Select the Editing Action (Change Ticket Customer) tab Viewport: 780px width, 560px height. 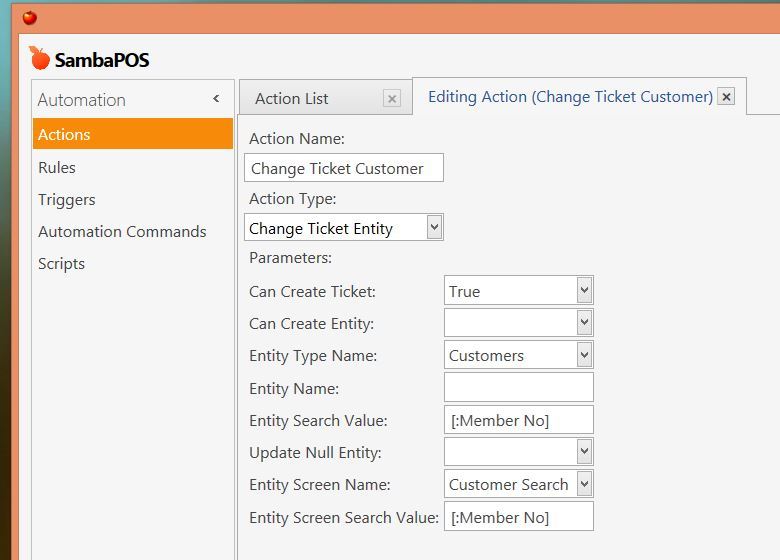pyautogui.click(x=571, y=96)
